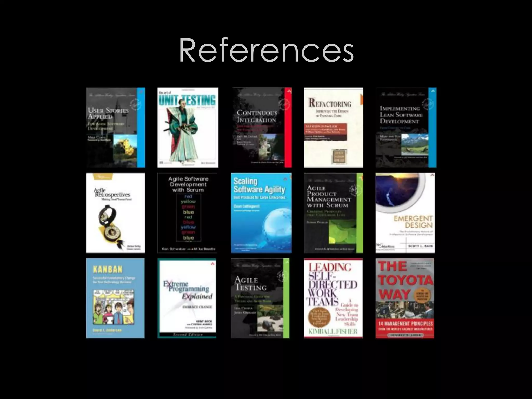Click Agile Software Development with Scrum cover
This screenshot has width=532, height=399.
pyautogui.click(x=187, y=213)
